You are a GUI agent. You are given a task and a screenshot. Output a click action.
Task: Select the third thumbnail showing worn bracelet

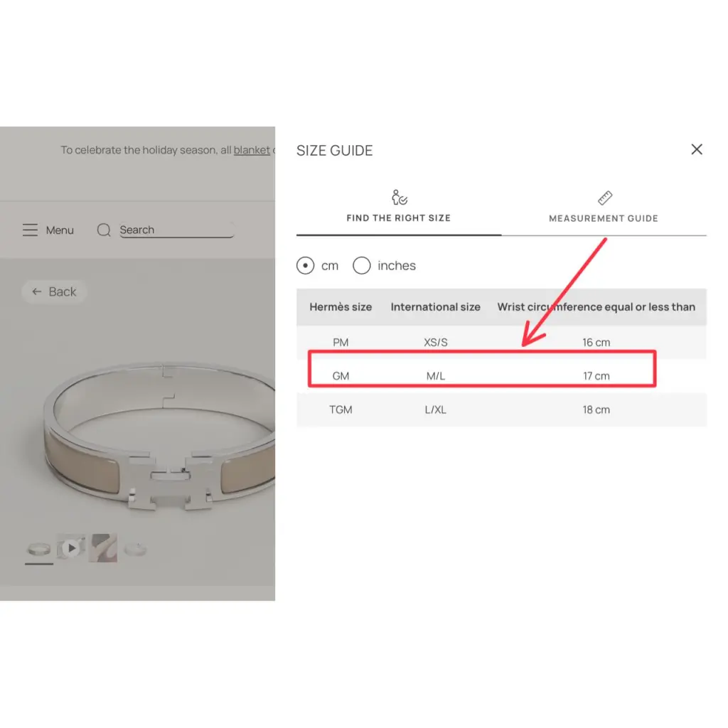point(103,548)
